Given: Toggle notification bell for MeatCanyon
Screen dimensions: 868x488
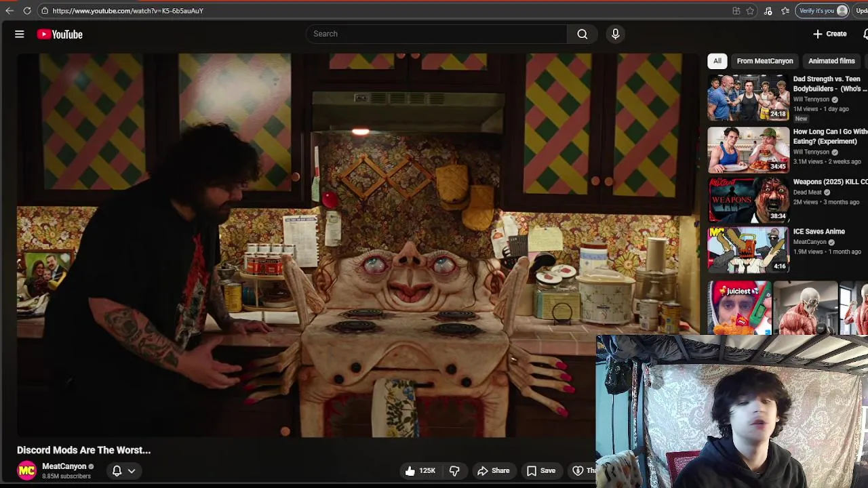Looking at the screenshot, I should tap(117, 470).
